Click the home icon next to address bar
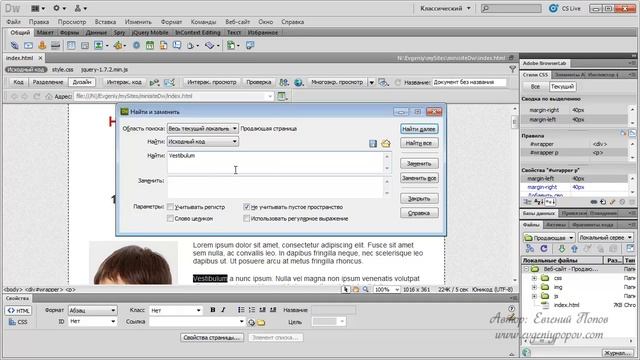 (x=49, y=96)
